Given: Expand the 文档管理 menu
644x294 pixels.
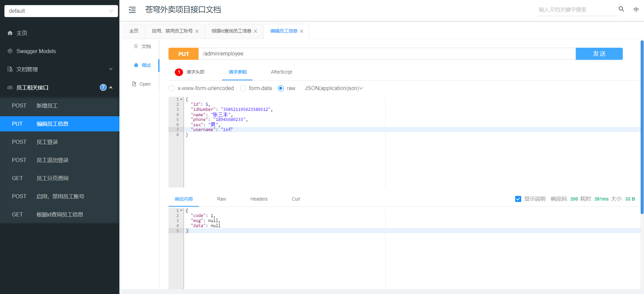Looking at the screenshot, I should pyautogui.click(x=111, y=69).
